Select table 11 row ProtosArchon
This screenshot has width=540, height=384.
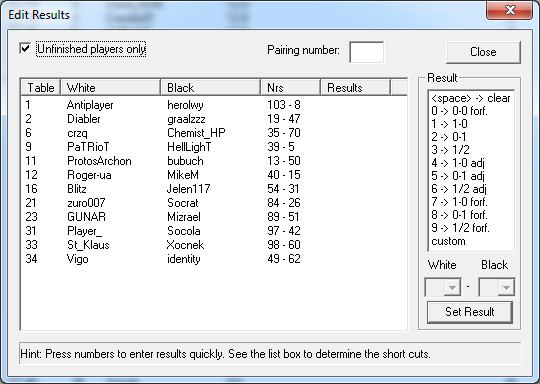214,161
